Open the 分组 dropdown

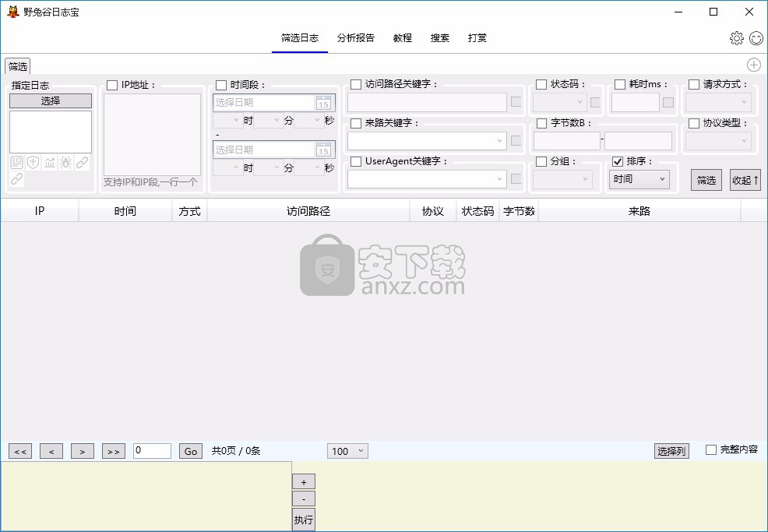563,179
